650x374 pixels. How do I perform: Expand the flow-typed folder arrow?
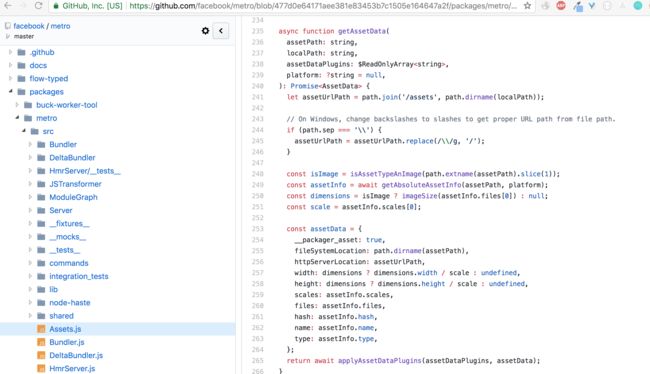pyautogui.click(x=10, y=78)
